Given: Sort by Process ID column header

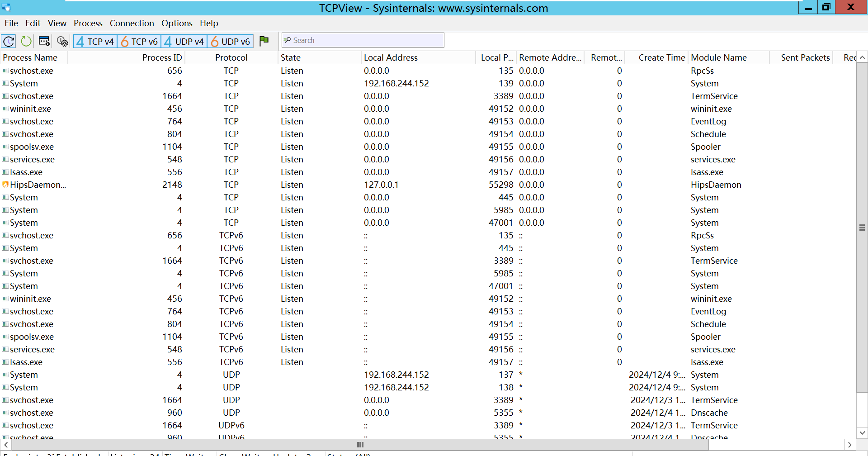Looking at the screenshot, I should (x=127, y=57).
